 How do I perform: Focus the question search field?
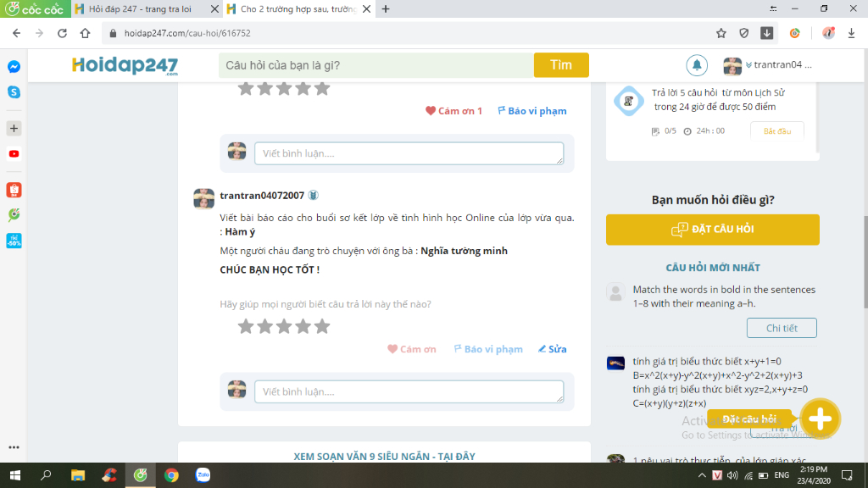(376, 65)
